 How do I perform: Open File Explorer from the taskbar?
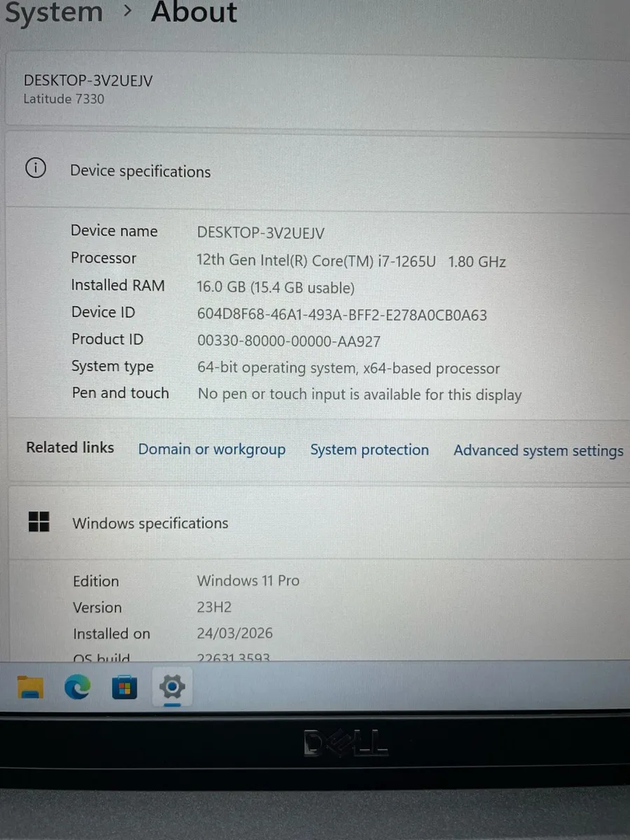29,687
